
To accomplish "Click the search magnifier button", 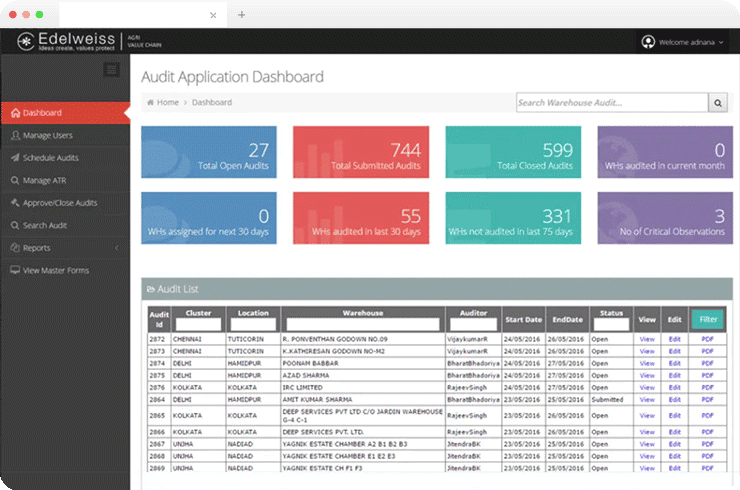I will point(718,102).
